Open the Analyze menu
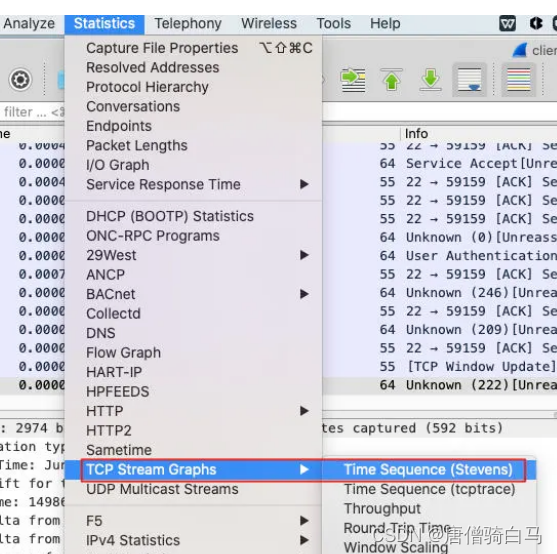This screenshot has height=554, width=557. coord(29,23)
